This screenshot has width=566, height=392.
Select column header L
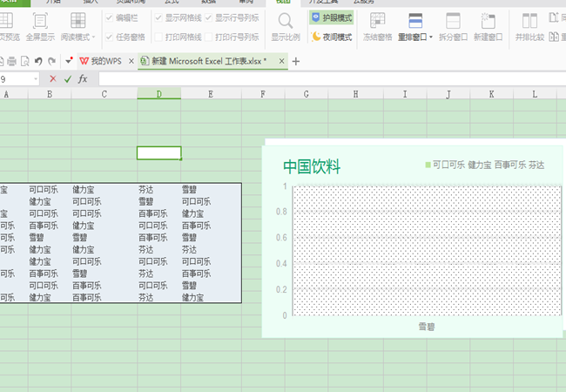(x=535, y=94)
